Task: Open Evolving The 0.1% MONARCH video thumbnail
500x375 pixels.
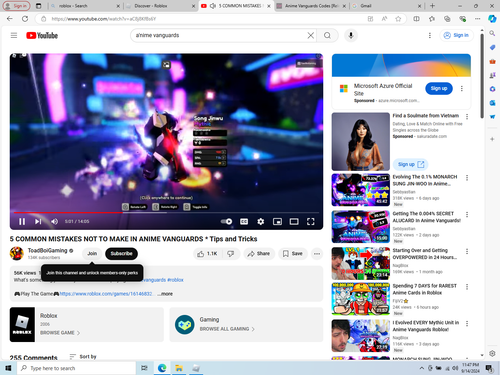Action: [361, 190]
